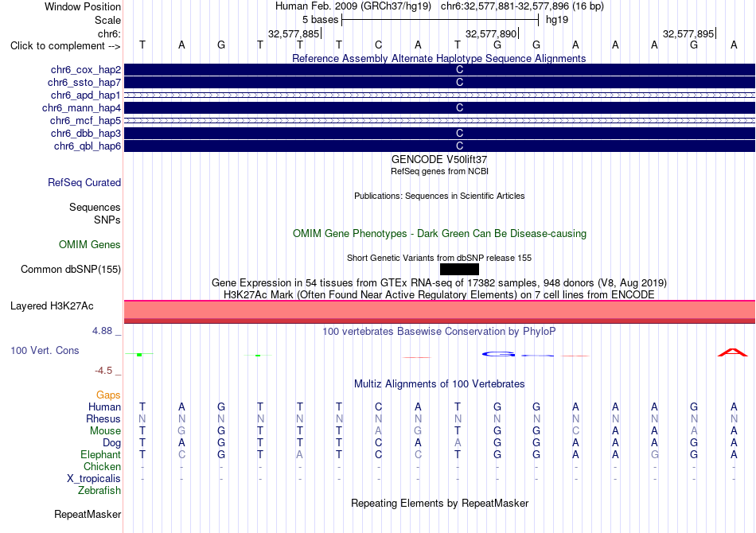Viewport: 756px width, 533px height.
Task: Click the chr6_mcf_hap5 label
Action: [85, 120]
